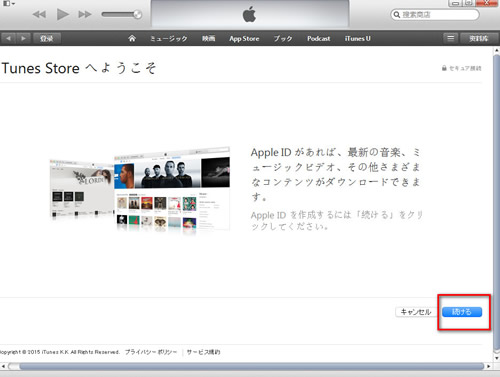Switch to the App Store section
This screenshot has width=500, height=377.
pos(244,39)
